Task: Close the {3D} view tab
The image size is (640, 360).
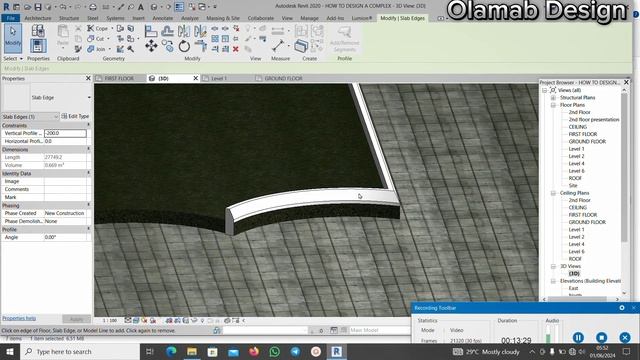Action: click(196, 78)
